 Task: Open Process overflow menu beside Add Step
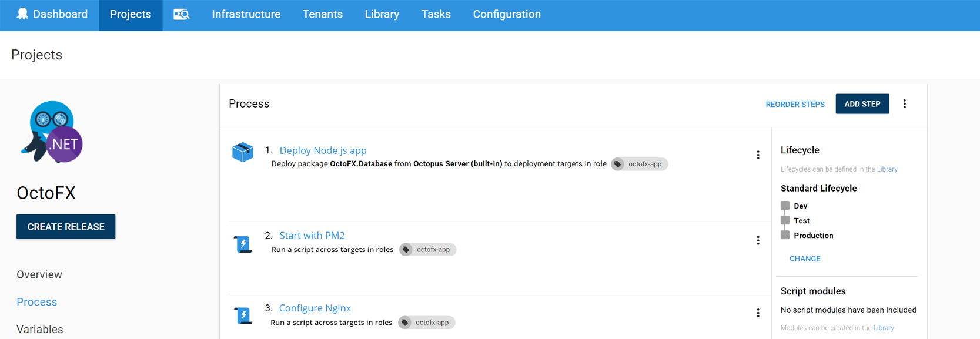pos(905,104)
